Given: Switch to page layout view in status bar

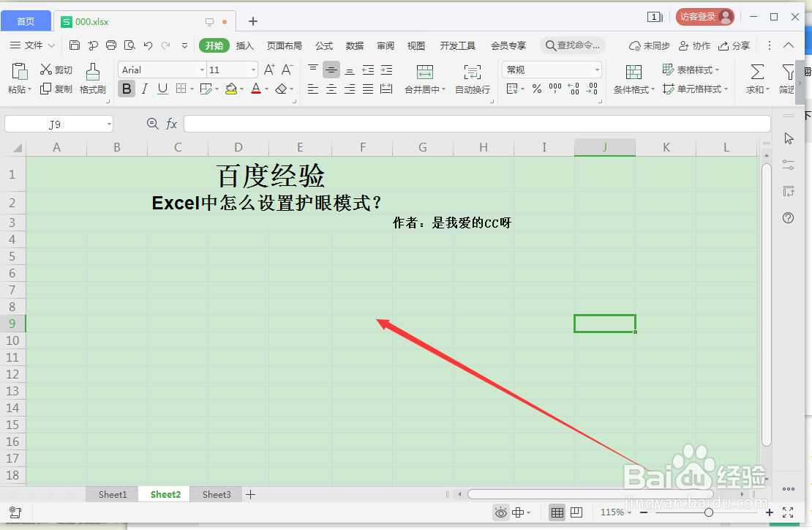Looking at the screenshot, I should coord(576,512).
